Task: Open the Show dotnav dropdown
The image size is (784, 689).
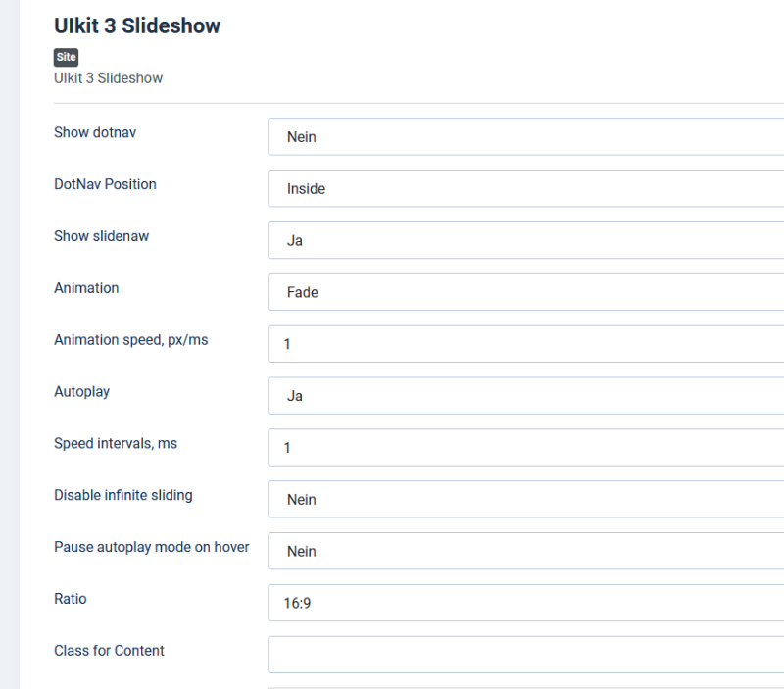Action: pyautogui.click(x=525, y=136)
